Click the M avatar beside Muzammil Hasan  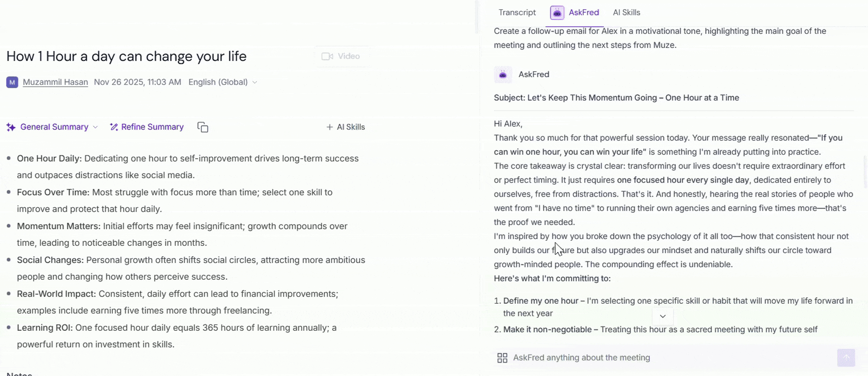point(12,82)
